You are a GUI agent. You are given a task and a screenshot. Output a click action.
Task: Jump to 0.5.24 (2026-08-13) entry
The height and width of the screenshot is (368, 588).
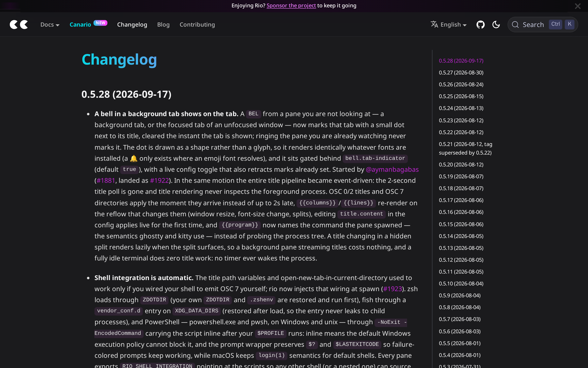coord(461,108)
